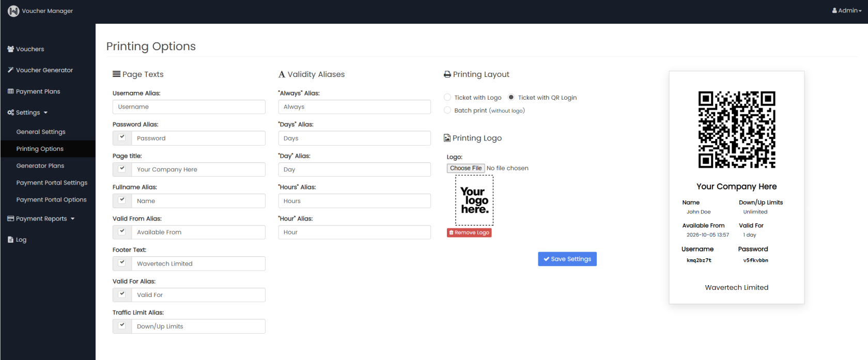Click the Payment Reports card icon
This screenshot has height=360, width=868.
click(10, 218)
